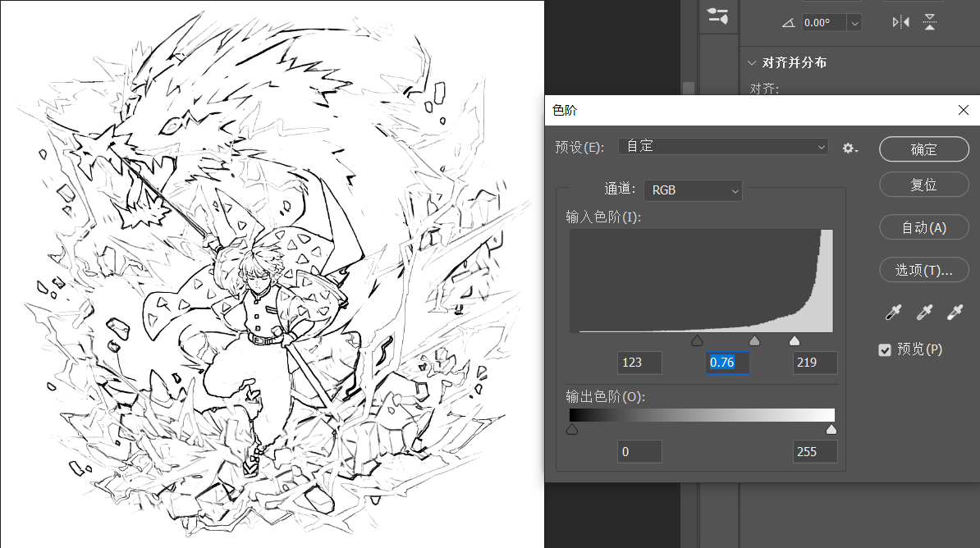This screenshot has width=980, height=548.
Task: Focus the input shadow value field 123
Action: tap(639, 363)
